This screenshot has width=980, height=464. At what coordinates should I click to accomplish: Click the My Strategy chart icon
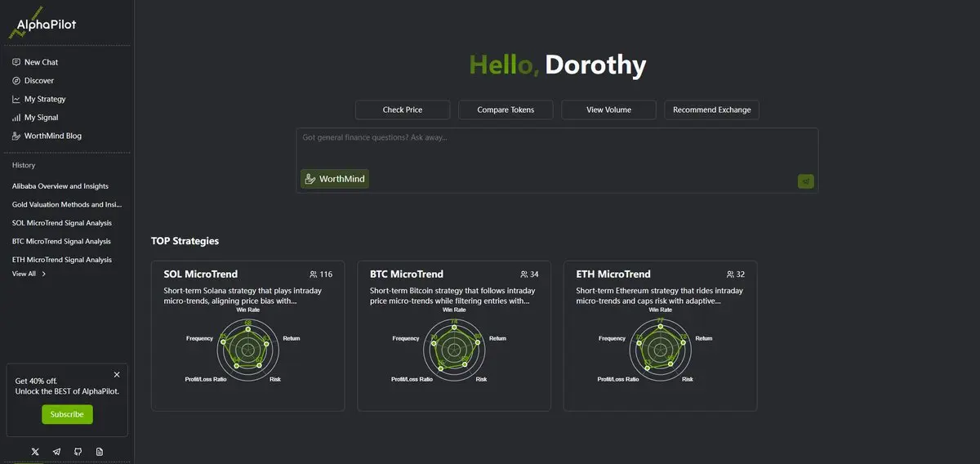tap(16, 99)
